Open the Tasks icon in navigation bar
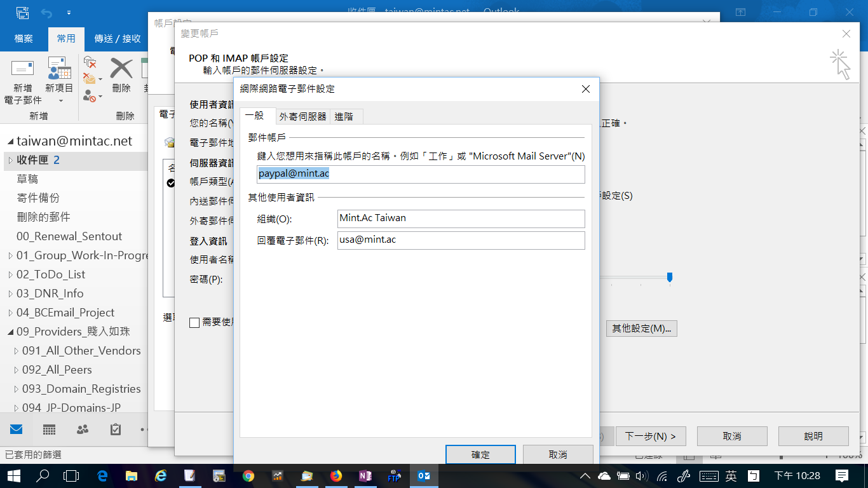868x488 pixels. click(x=115, y=430)
